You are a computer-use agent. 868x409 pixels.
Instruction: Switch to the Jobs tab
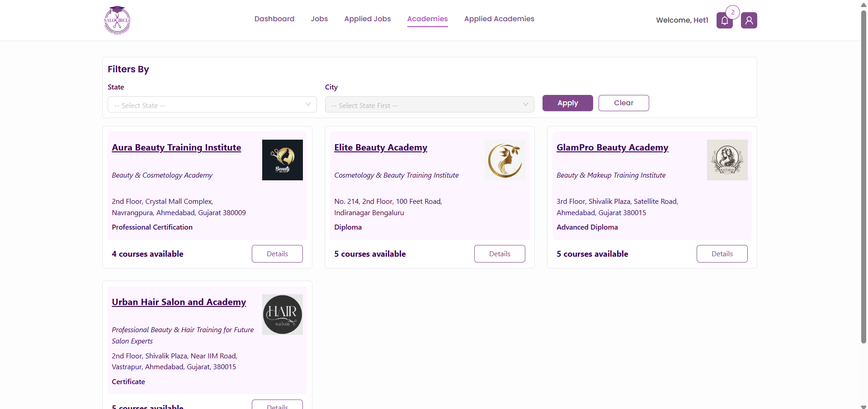coord(319,19)
